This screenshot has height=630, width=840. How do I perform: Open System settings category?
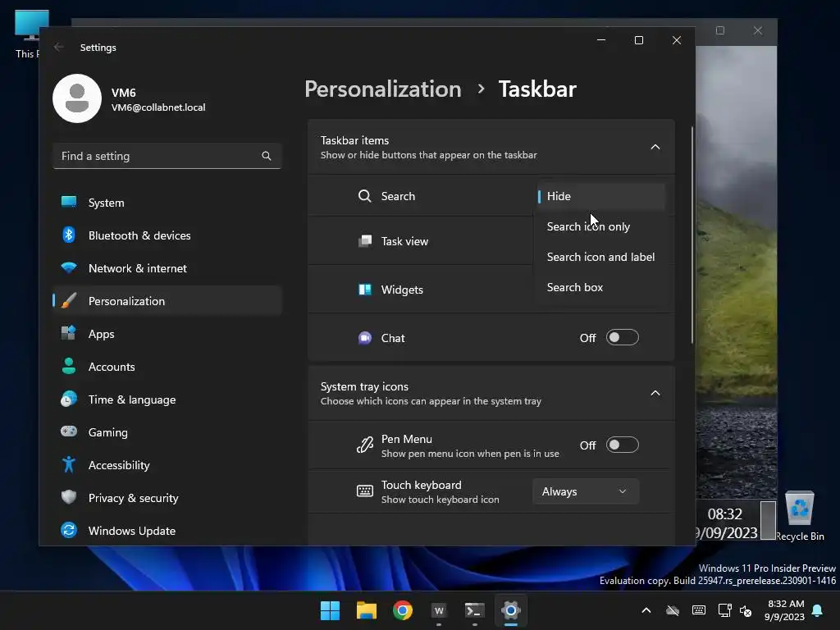point(167,203)
